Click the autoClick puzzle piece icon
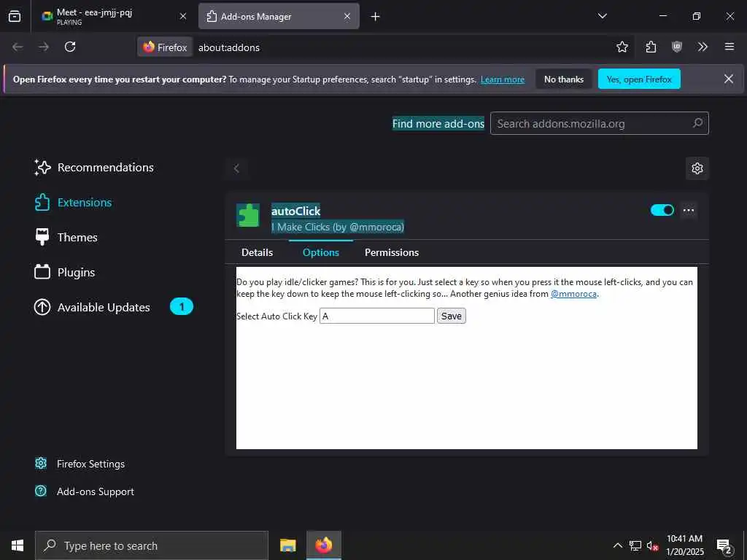Screen dimensions: 747x560 click(248, 215)
